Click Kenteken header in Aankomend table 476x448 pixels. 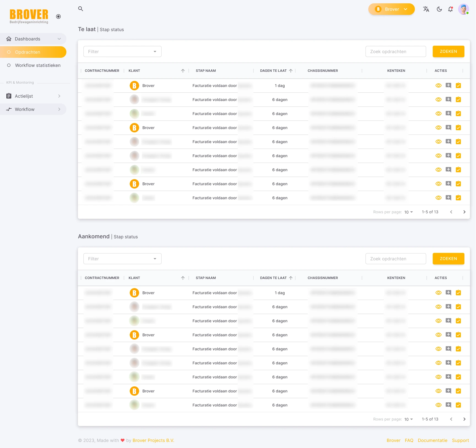(x=396, y=278)
